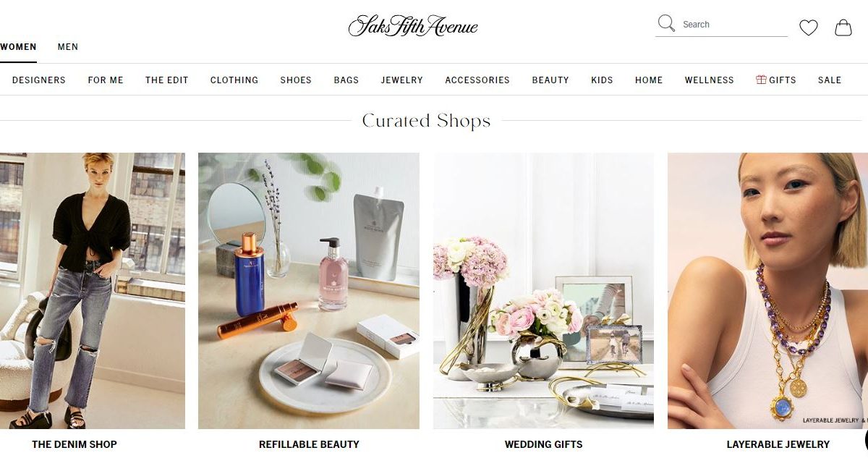
Task: Select the Women tab
Action: [x=18, y=47]
